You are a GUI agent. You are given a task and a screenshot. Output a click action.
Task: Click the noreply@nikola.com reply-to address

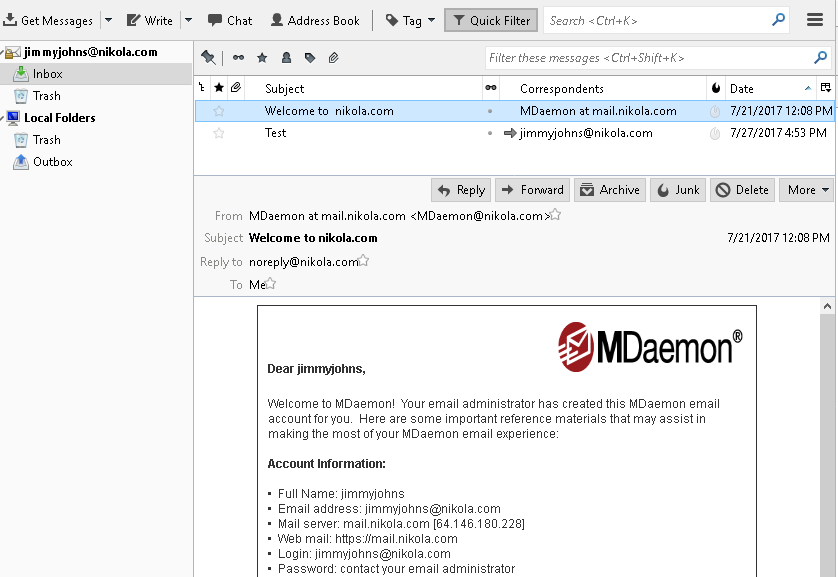pyautogui.click(x=304, y=262)
